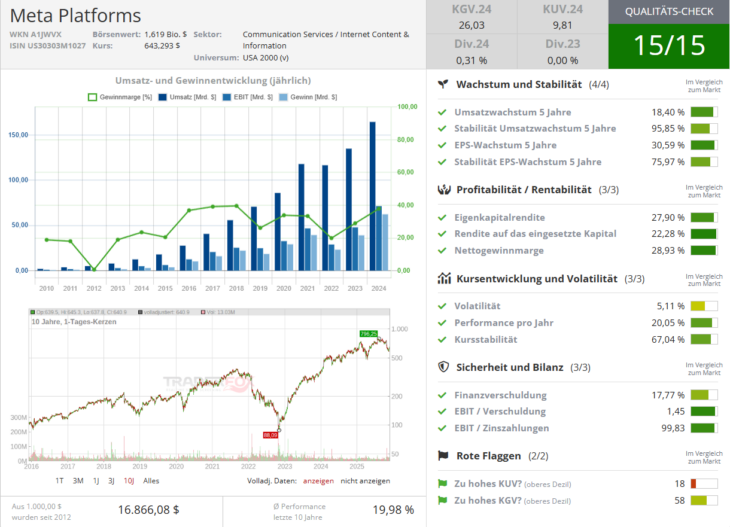Viewport: 730px width, 527px height.
Task: Click the Wachstum und Stabilität sprout icon
Action: coord(443,84)
